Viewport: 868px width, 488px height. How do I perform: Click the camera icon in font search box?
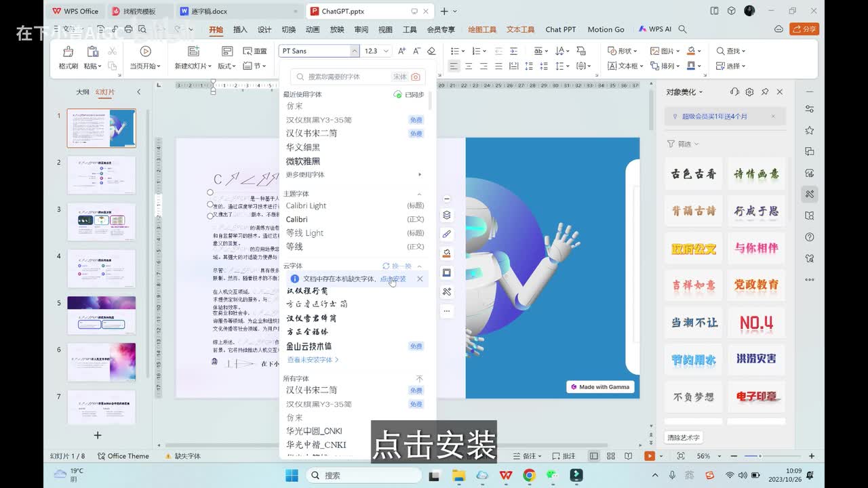click(416, 77)
